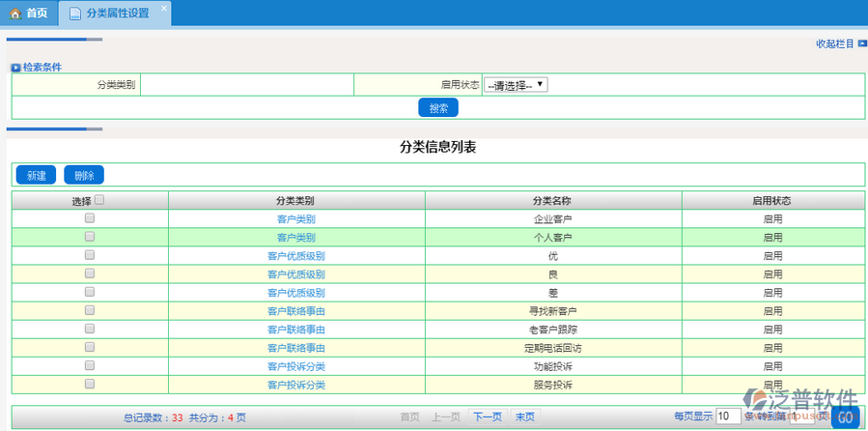Select the checkbox for 功能投诉 row
Image resolution: width=868 pixels, height=431 pixels.
tap(90, 365)
